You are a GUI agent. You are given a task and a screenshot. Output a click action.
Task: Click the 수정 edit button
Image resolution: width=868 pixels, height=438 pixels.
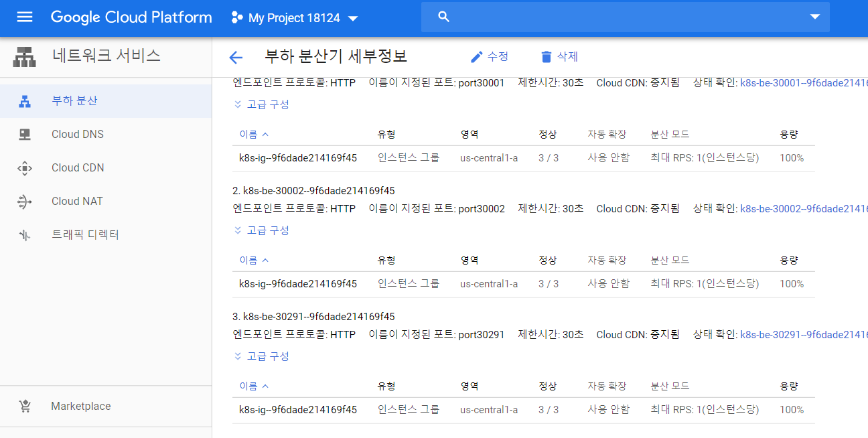click(x=490, y=57)
